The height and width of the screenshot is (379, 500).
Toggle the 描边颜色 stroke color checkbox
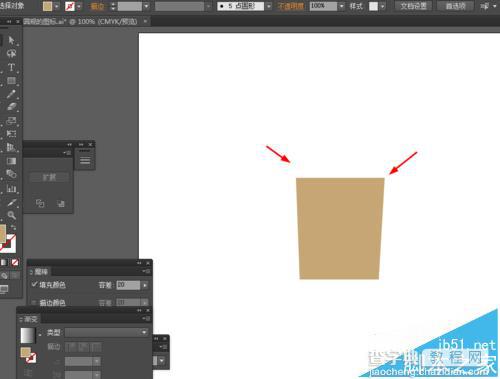[x=34, y=302]
